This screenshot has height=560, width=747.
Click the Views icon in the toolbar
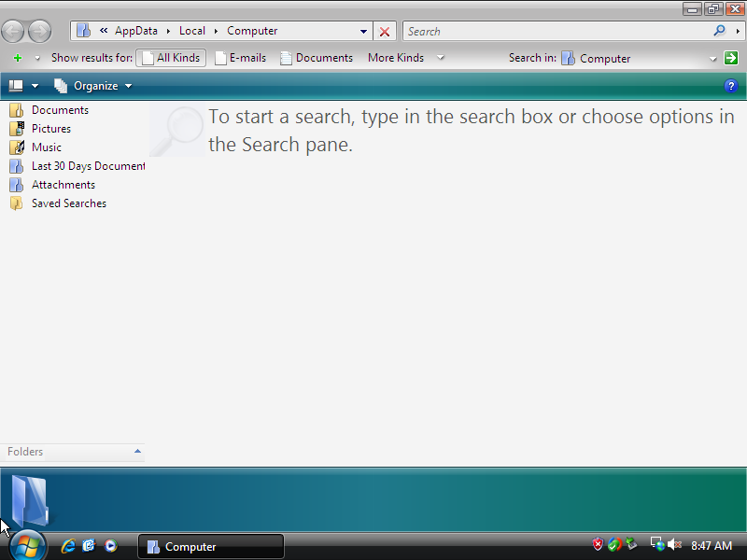[x=16, y=86]
